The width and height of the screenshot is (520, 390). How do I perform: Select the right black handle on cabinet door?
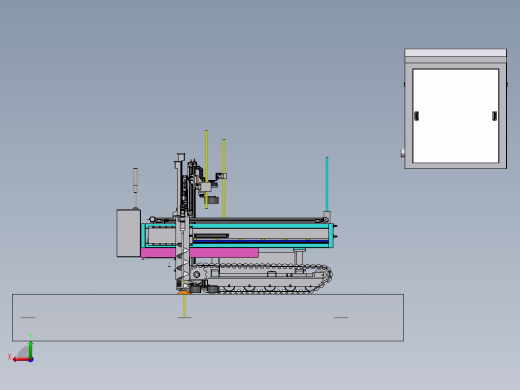tap(494, 116)
